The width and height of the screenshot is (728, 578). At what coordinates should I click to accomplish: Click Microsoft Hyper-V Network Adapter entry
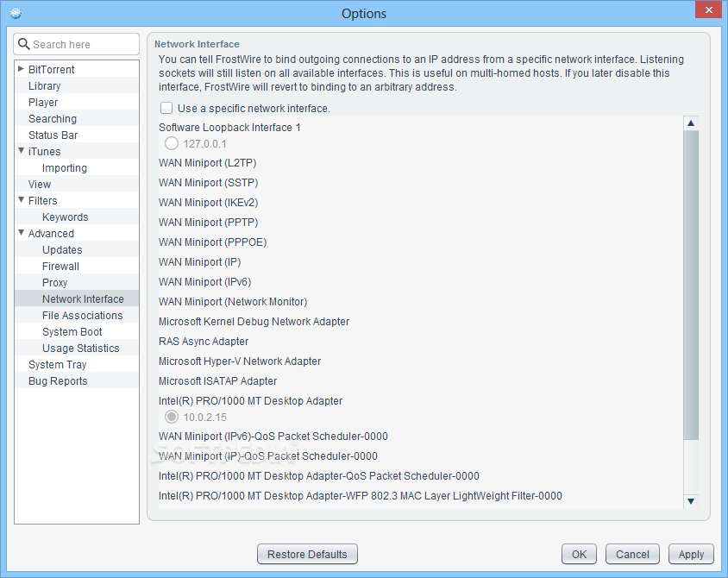(x=240, y=361)
